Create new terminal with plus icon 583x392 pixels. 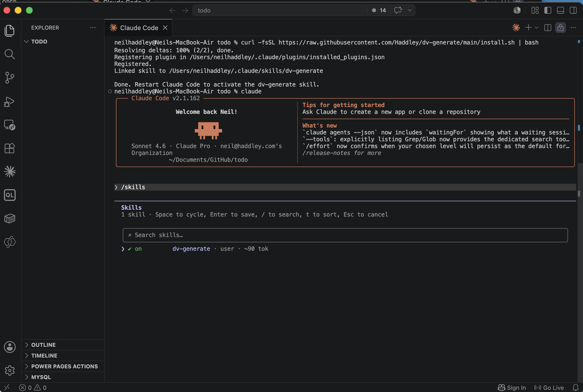(x=528, y=28)
